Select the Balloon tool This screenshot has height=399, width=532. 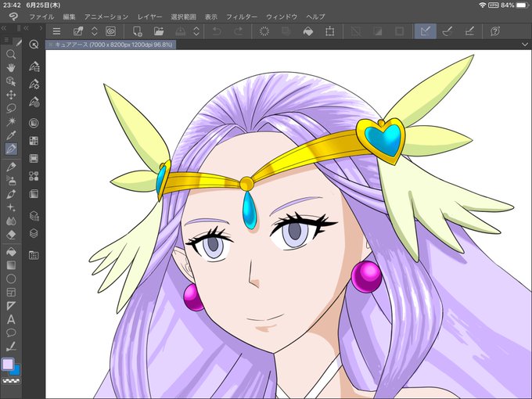pyautogui.click(x=11, y=332)
